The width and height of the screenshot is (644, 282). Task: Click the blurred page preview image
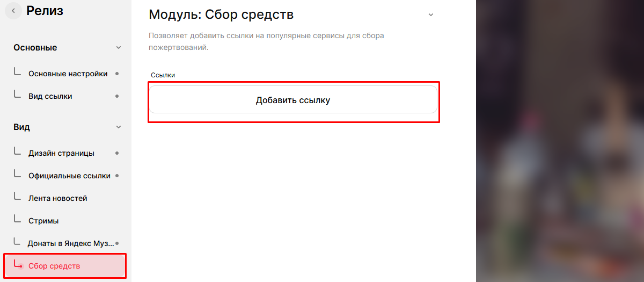(560, 141)
